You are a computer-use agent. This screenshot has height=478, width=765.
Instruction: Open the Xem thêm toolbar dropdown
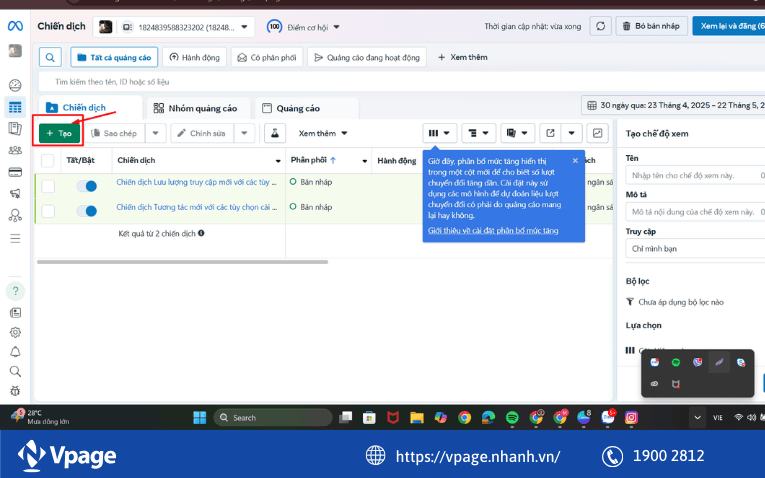point(323,133)
